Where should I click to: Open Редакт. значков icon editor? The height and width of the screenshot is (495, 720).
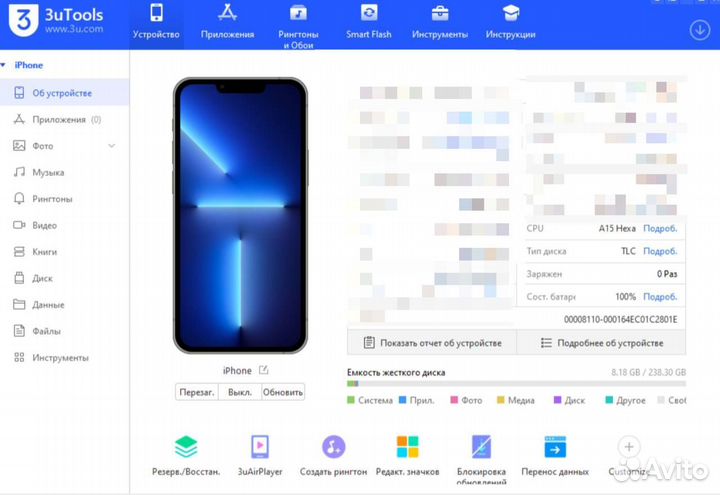[x=407, y=447]
